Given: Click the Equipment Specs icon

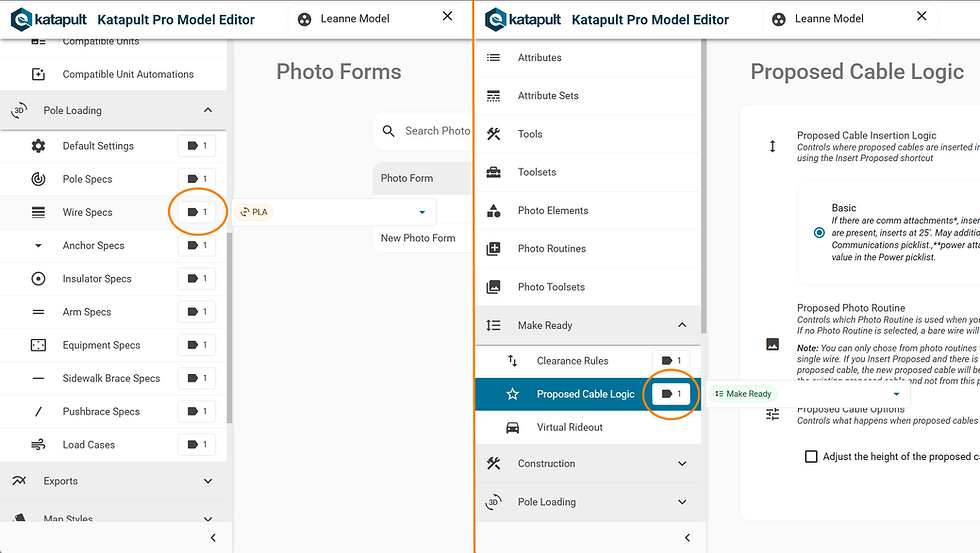Looking at the screenshot, I should click(x=38, y=345).
